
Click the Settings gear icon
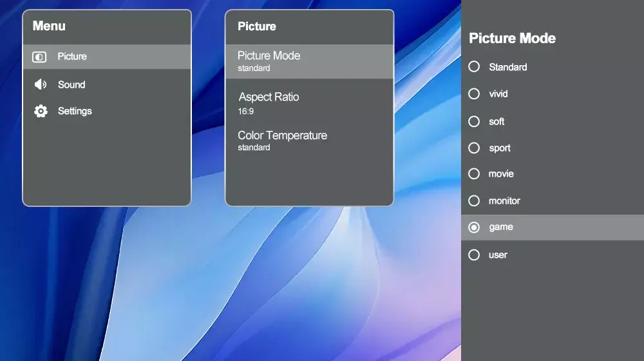tap(41, 112)
